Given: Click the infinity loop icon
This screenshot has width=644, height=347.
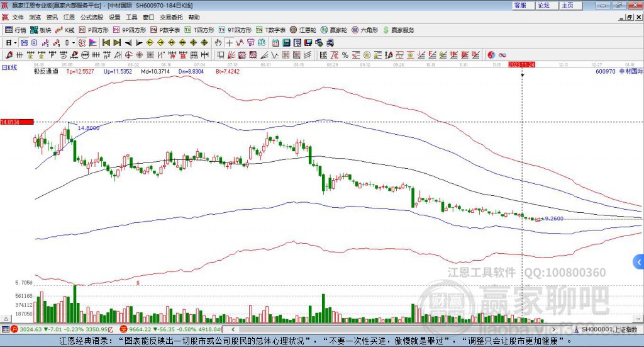Looking at the screenshot, I should click(x=502, y=55).
